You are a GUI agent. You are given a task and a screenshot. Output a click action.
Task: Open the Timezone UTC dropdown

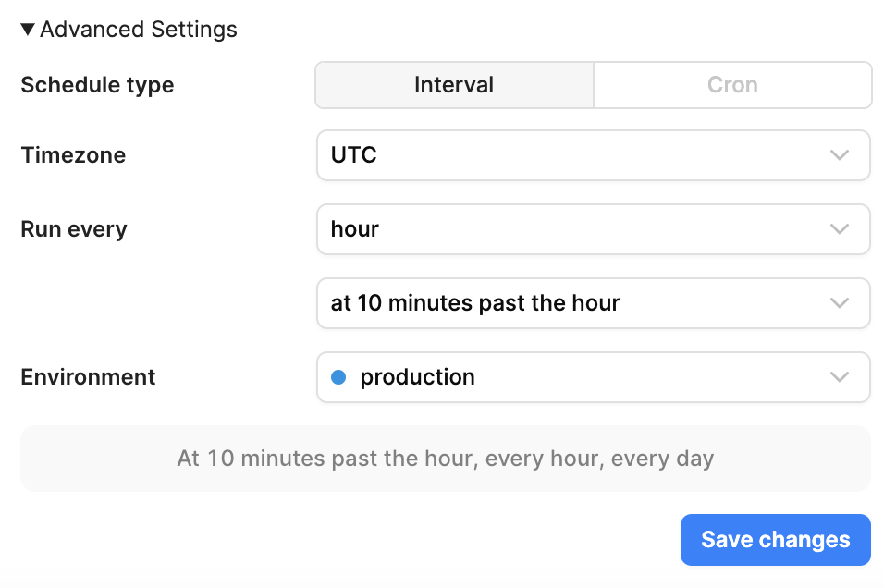[x=593, y=155]
